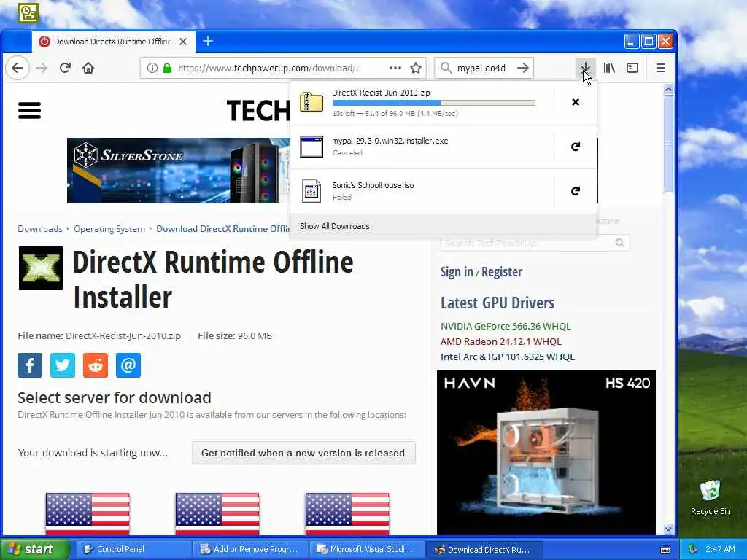The width and height of the screenshot is (747, 560).
Task: Click the Register link
Action: (502, 272)
